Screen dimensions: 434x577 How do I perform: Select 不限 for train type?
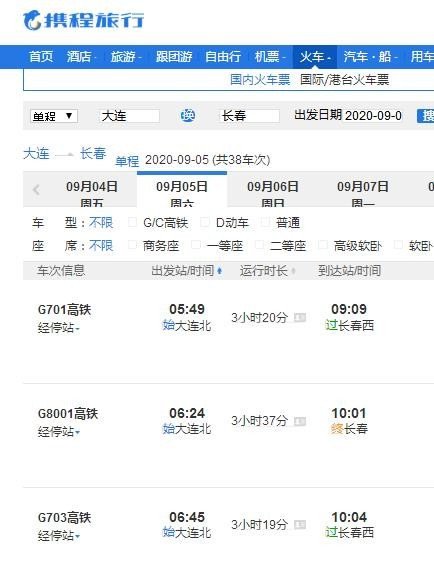pos(101,222)
